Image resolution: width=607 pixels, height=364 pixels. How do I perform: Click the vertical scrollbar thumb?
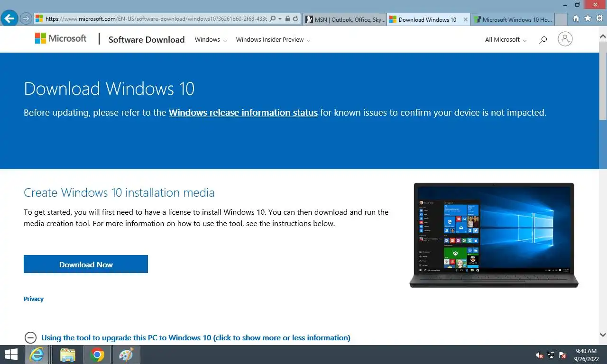click(x=603, y=81)
